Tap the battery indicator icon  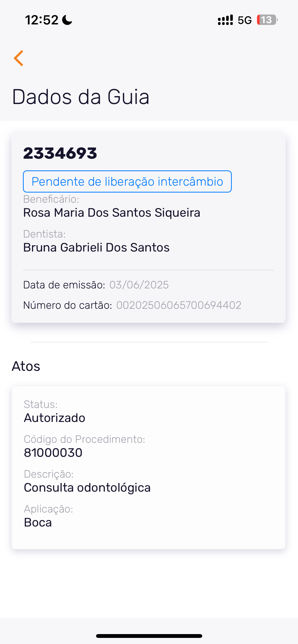click(267, 20)
